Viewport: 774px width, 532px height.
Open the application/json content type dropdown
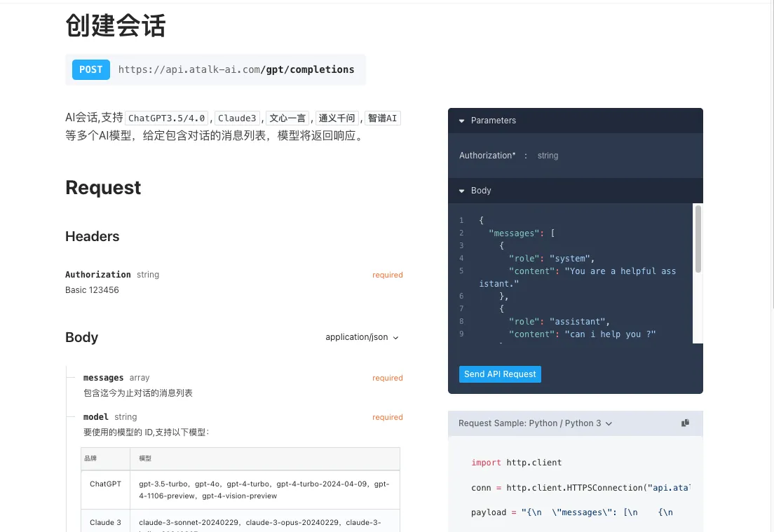362,337
